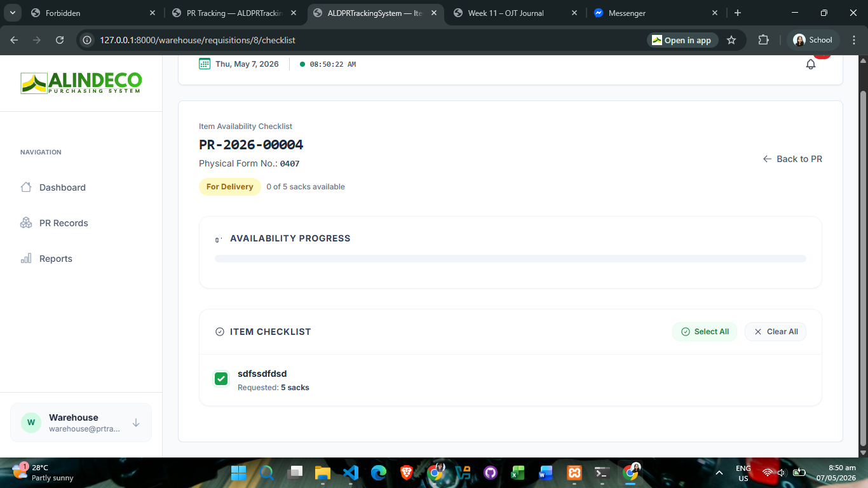Click the PR-2026-00004 heading

click(251, 144)
